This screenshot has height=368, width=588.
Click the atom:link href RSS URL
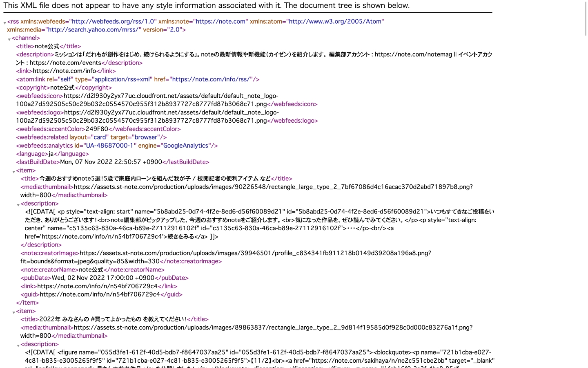point(212,79)
